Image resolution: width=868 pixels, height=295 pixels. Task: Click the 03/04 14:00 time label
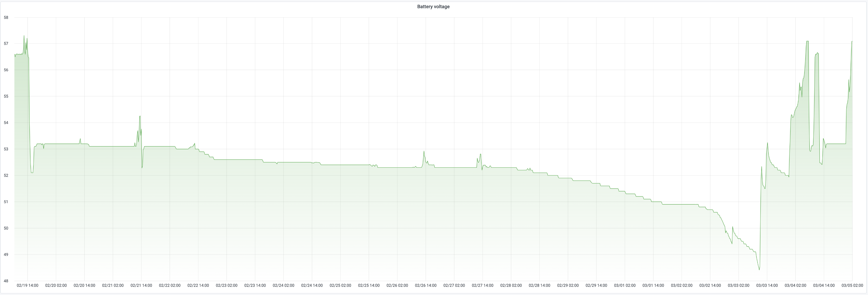coord(824,285)
